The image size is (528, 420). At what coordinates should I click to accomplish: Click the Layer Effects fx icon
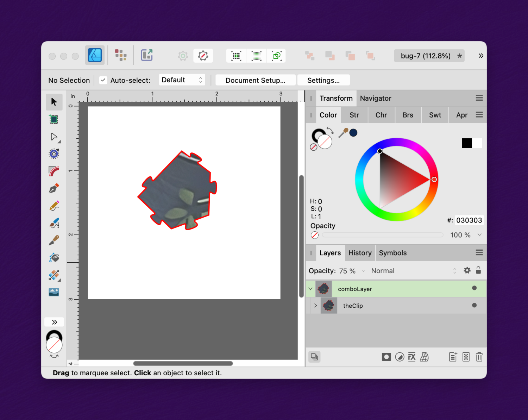point(412,357)
